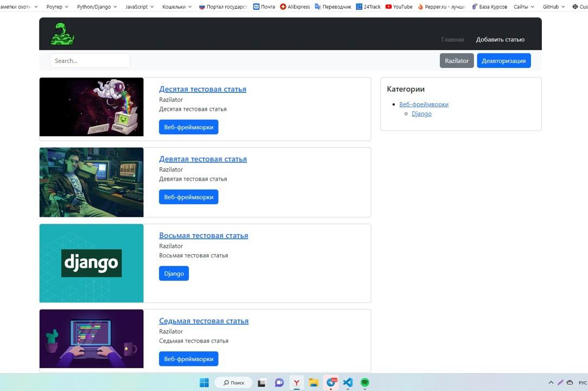The height and width of the screenshot is (391, 588).
Task: Click Веб-фреймворки button under Десятая статья
Action: coord(189,127)
